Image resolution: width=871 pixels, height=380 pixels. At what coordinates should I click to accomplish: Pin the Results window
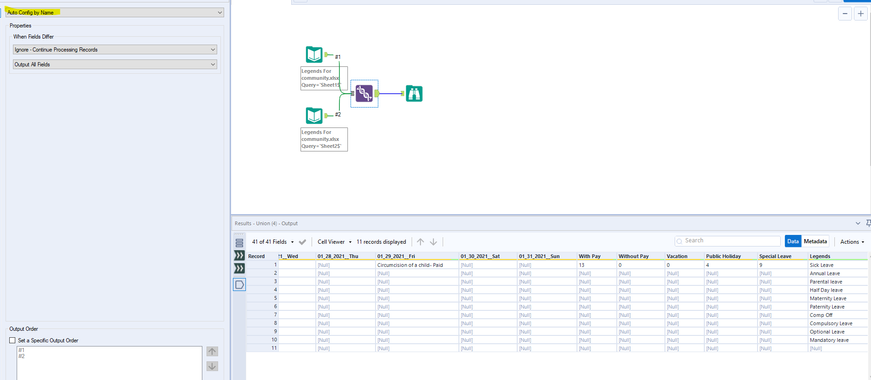pos(868,223)
